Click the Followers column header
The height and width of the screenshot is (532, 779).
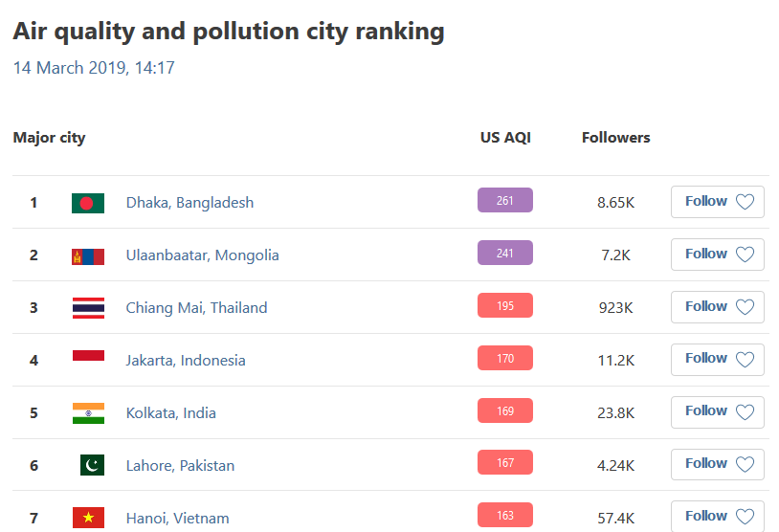(615, 138)
